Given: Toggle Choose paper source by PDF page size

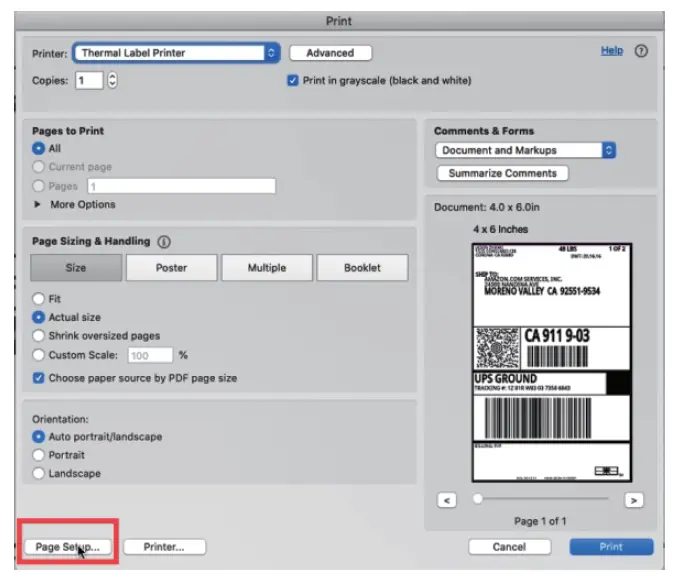Looking at the screenshot, I should click(38, 378).
